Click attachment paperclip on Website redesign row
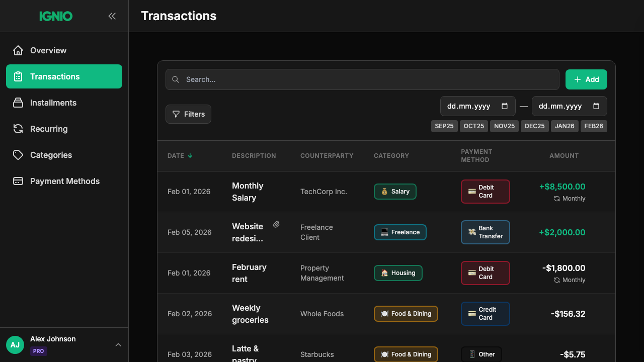This screenshot has width=644, height=362. pos(276,224)
